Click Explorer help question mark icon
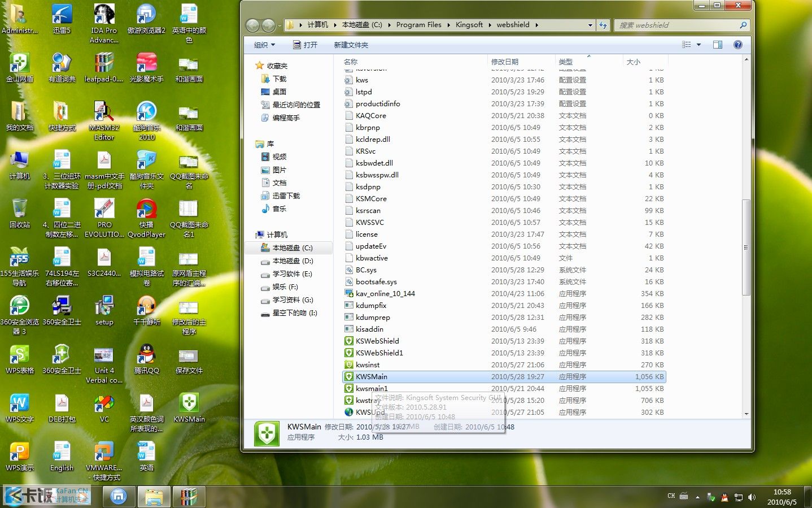 (x=737, y=45)
